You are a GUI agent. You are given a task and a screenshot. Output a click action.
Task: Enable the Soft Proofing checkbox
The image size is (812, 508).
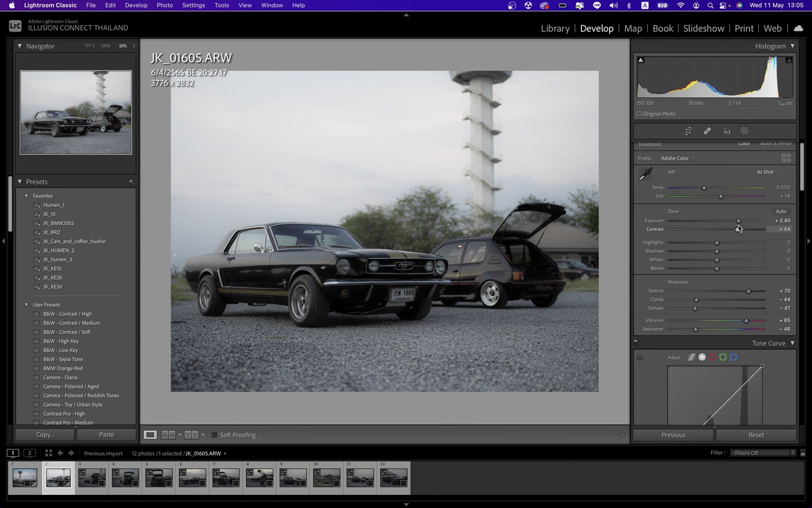pyautogui.click(x=214, y=435)
